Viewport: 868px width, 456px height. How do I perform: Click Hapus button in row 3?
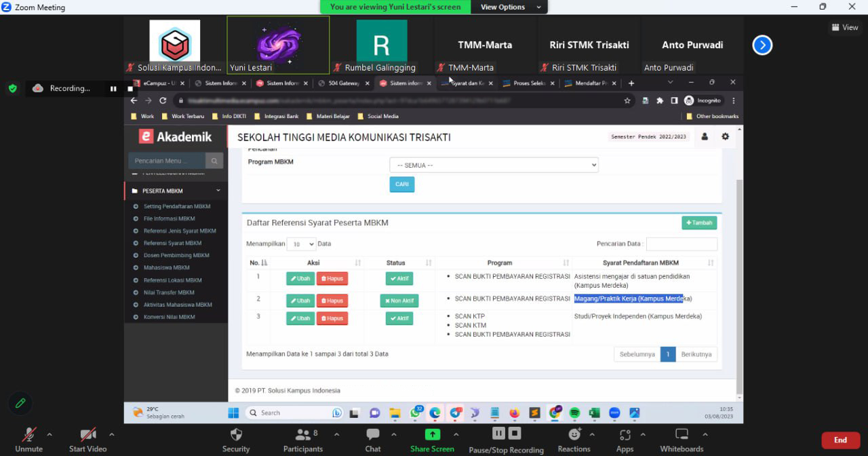click(x=332, y=318)
